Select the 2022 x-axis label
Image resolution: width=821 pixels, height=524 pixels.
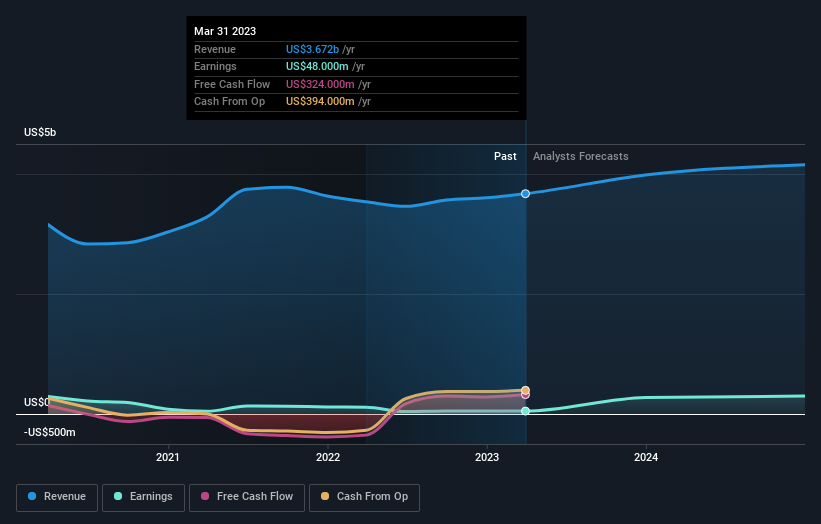tap(328, 457)
